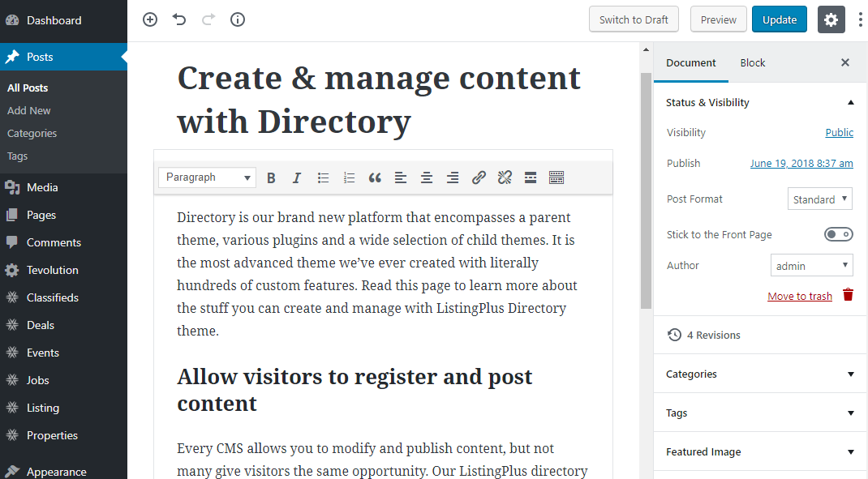Screen dimensions: 868x479
Task: Click the Update button
Action: click(780, 20)
